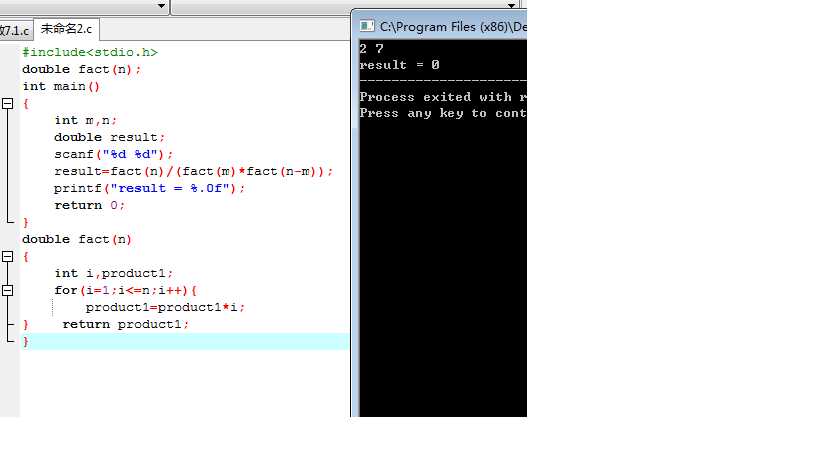Click the 'int i,product1;' line

click(113, 273)
